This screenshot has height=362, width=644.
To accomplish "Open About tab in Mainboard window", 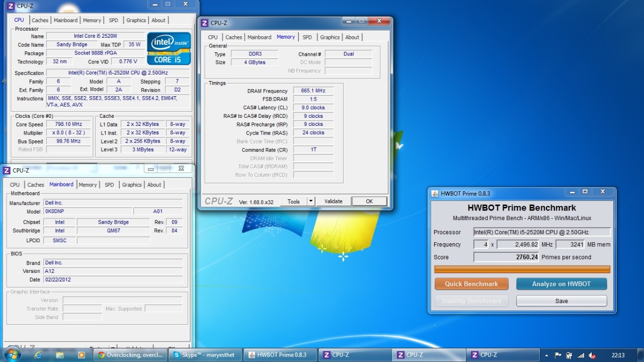I will click(154, 185).
